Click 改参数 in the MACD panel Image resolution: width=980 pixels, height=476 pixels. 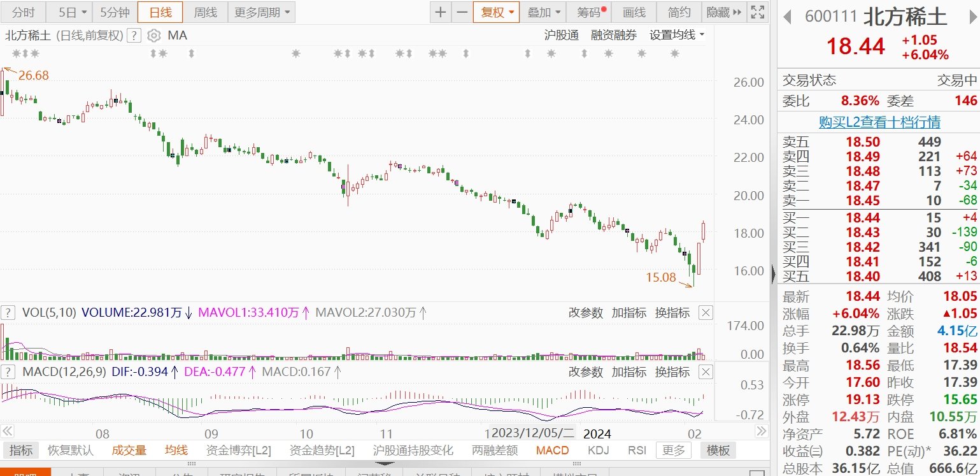click(585, 372)
